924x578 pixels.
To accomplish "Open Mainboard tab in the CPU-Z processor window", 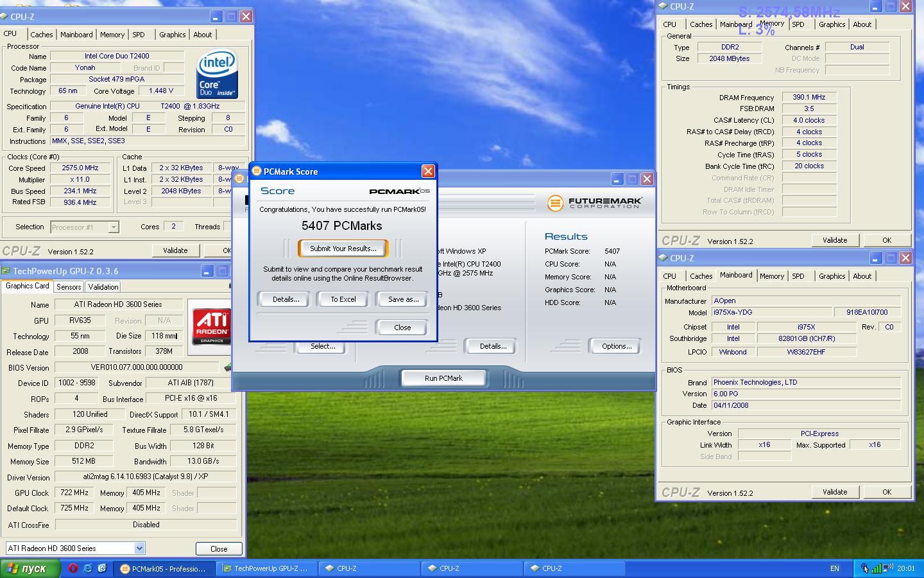I will [76, 35].
